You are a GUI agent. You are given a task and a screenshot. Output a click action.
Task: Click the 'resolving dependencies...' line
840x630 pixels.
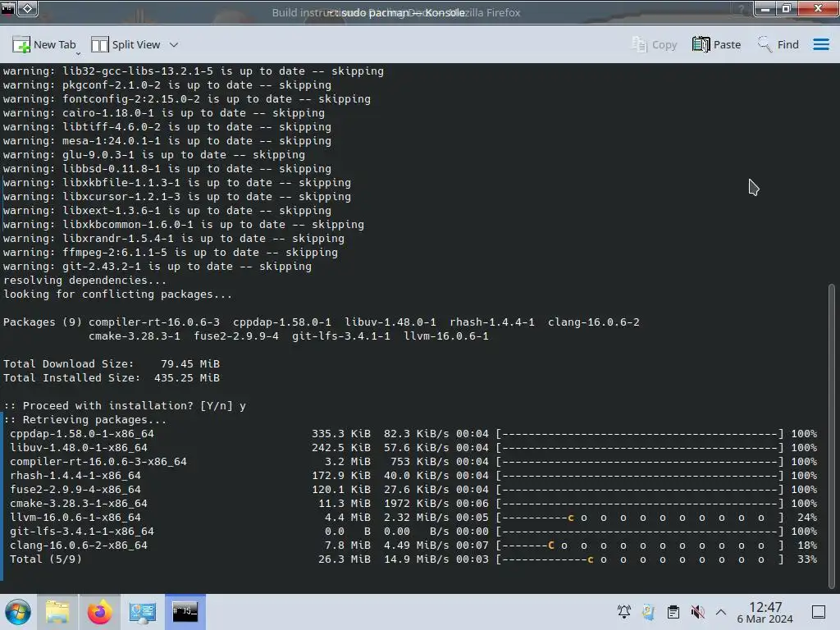click(x=84, y=281)
